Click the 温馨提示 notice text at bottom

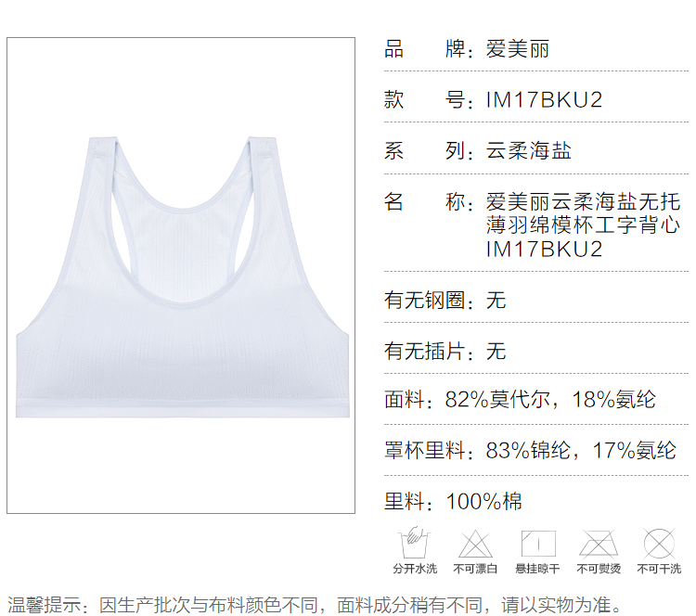pos(316,603)
